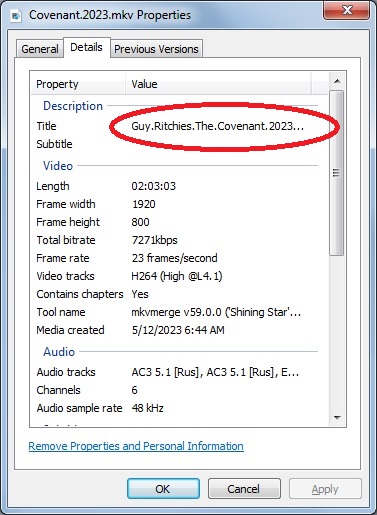This screenshot has width=377, height=515.
Task: Click the Frame rate property label
Action: [x=63, y=258]
